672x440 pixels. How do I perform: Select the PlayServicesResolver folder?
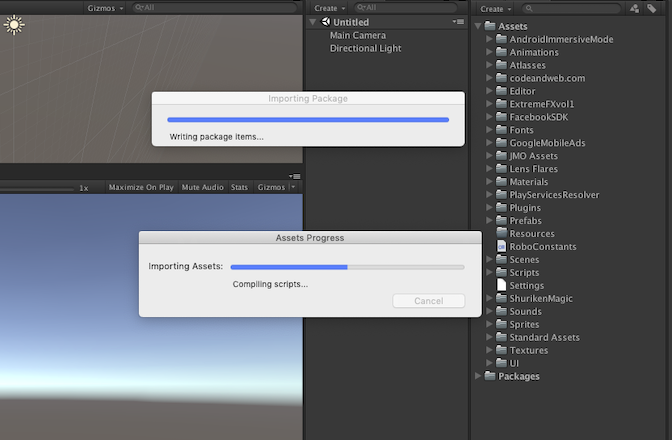tap(554, 195)
